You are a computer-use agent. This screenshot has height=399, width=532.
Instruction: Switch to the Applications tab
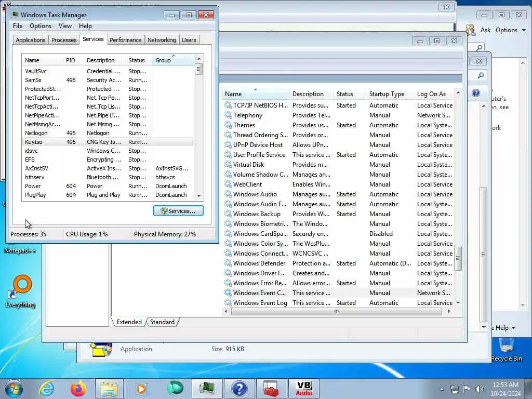pyautogui.click(x=31, y=40)
